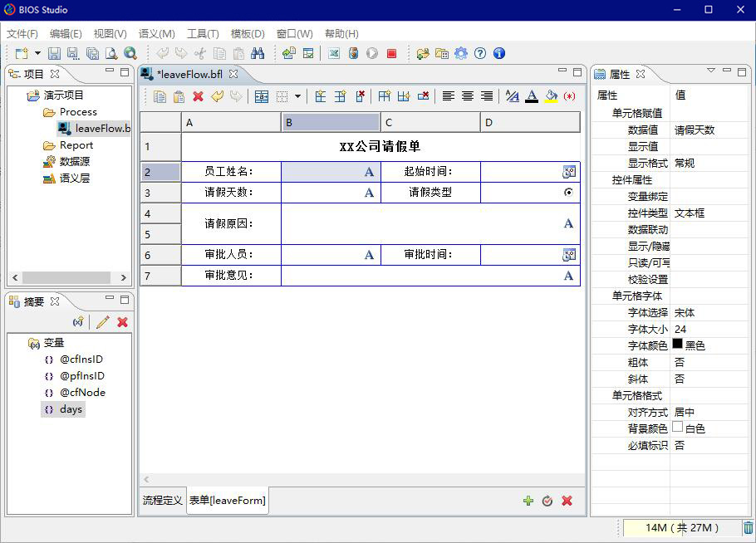756x543 pixels.
Task: Click the required field (*) marker icon
Action: pos(569,97)
